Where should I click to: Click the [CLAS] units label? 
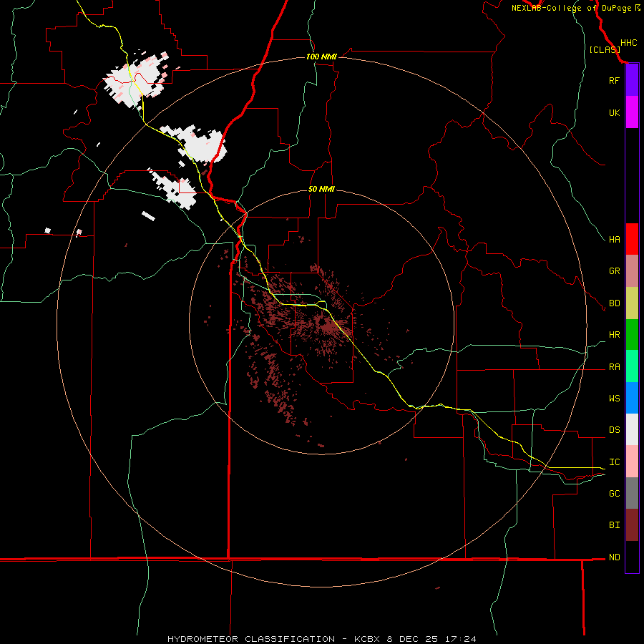click(x=605, y=50)
